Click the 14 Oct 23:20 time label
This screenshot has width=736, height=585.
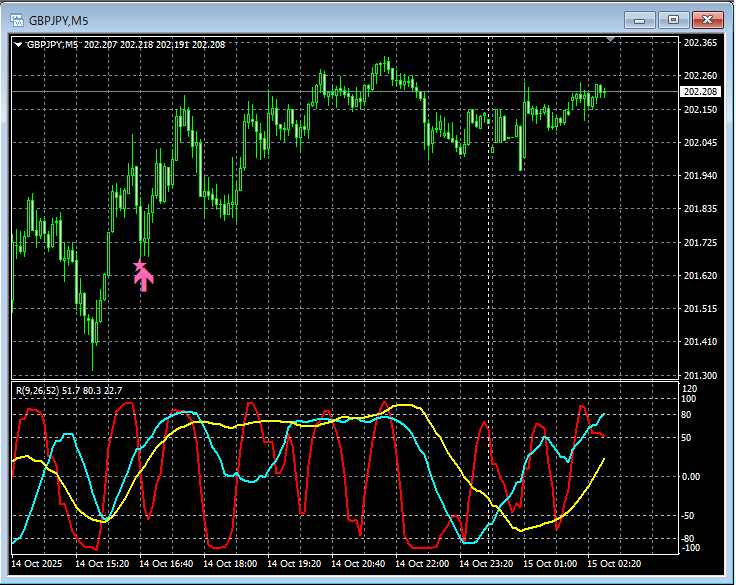[486, 563]
